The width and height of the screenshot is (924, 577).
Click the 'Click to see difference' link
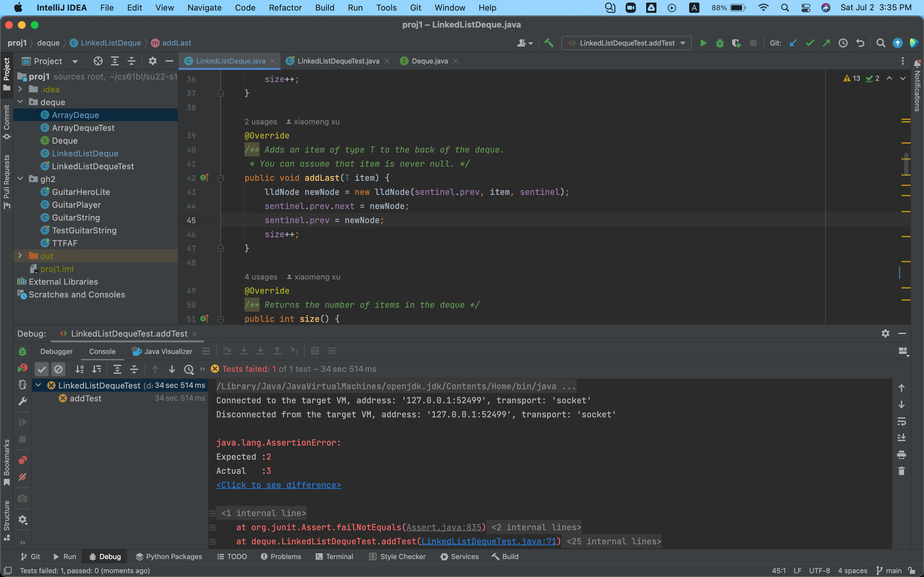pos(278,485)
